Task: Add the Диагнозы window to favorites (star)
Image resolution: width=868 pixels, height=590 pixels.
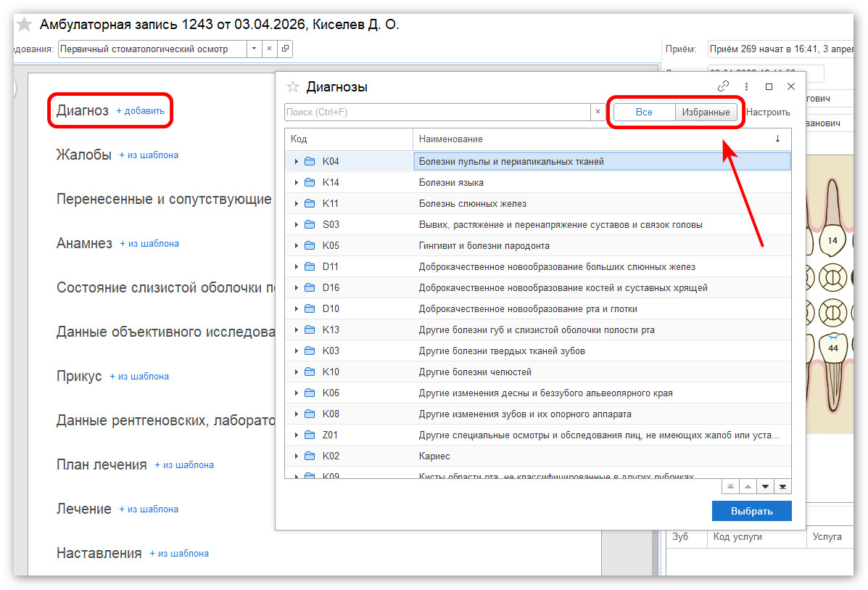Action: (x=293, y=87)
